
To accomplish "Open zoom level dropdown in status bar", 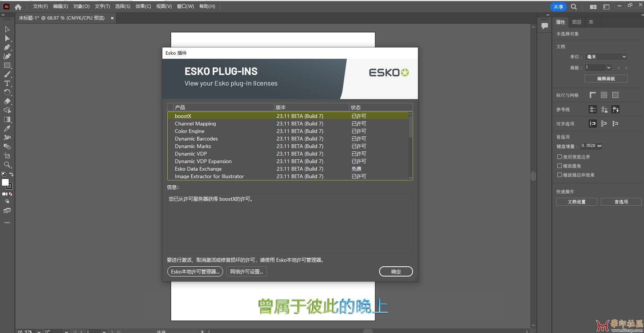I will pos(39,331).
